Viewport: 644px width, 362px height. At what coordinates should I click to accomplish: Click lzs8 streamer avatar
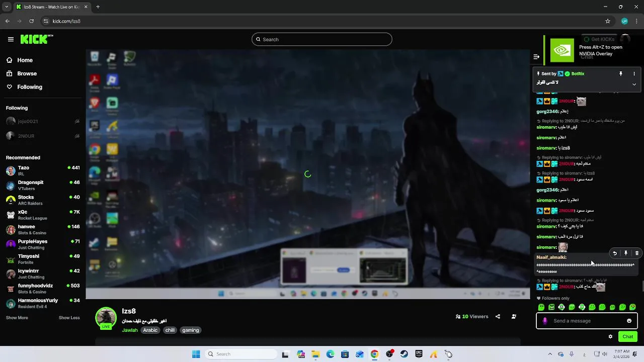point(106,318)
